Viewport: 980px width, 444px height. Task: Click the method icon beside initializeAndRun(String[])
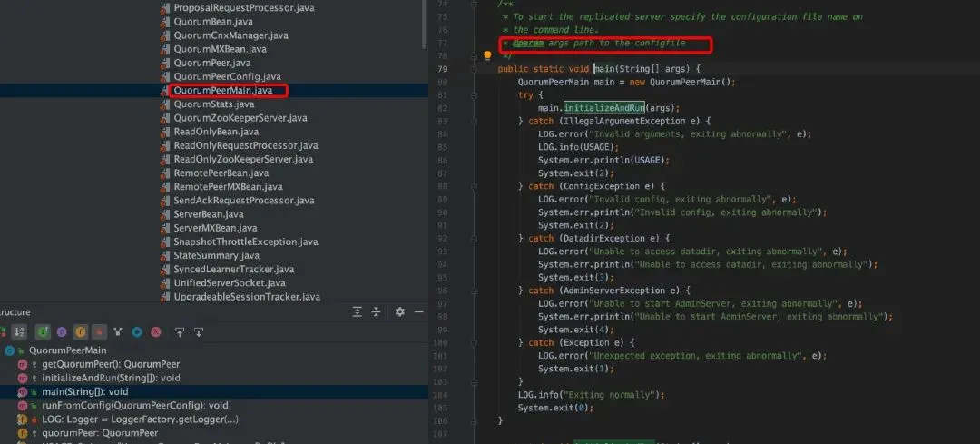tap(23, 379)
